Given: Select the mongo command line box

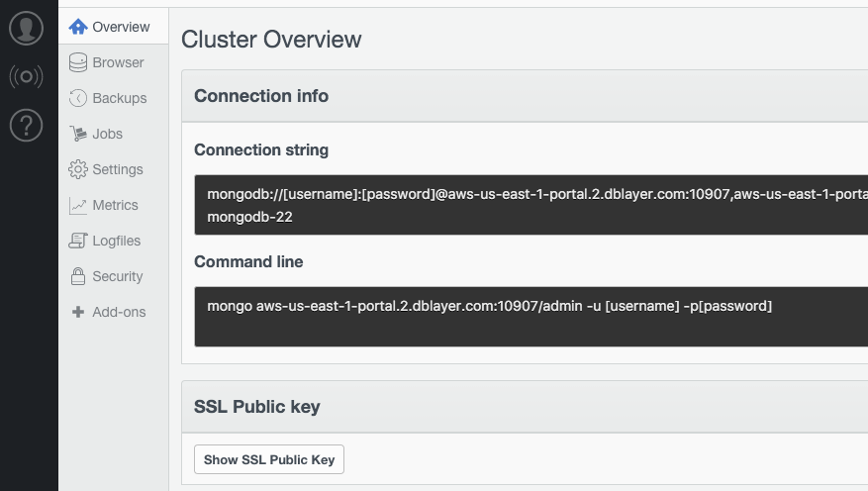Looking at the screenshot, I should pyautogui.click(x=530, y=317).
